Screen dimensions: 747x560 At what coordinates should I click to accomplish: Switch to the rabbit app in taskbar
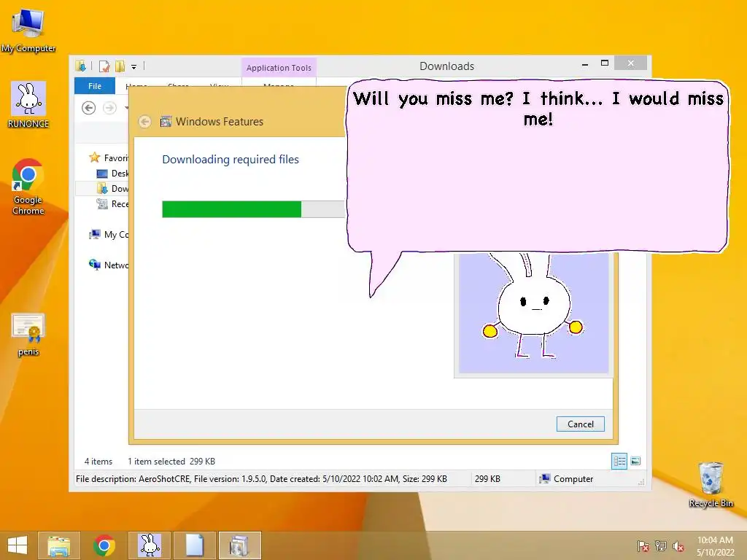click(x=150, y=545)
